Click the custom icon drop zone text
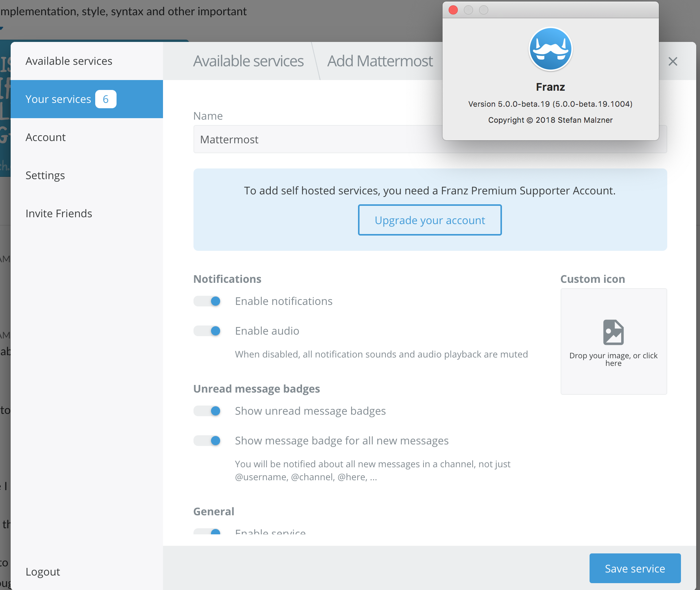 point(613,359)
